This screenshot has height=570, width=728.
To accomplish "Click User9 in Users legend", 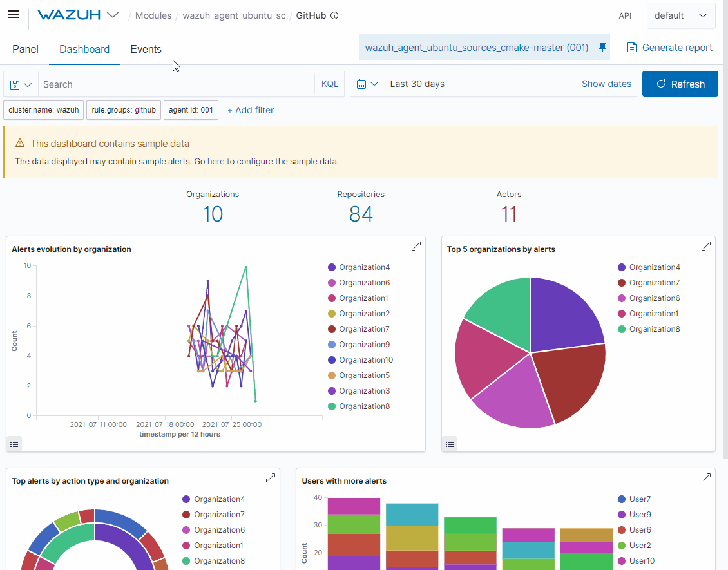I will pos(635,515).
